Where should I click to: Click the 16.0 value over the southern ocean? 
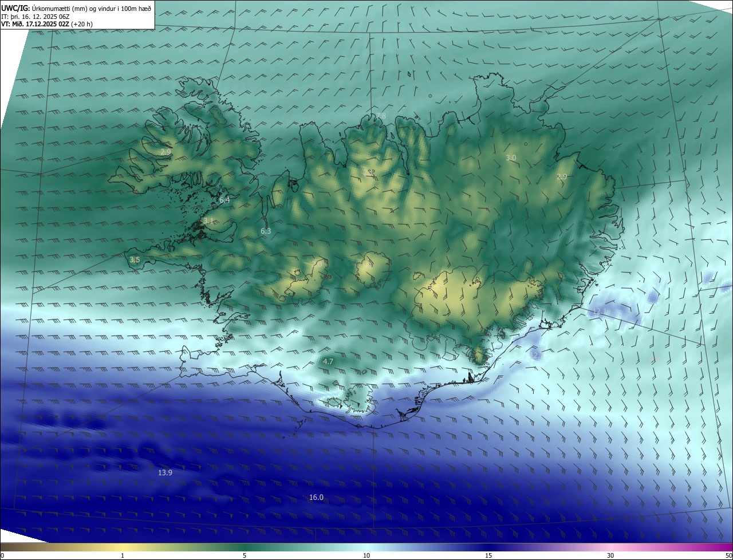316,498
